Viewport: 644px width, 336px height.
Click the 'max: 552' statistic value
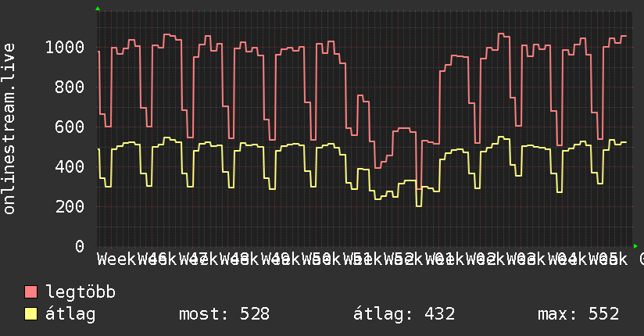click(578, 314)
